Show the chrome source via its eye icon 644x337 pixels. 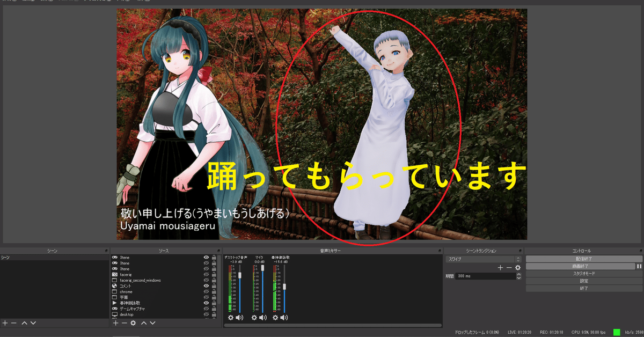tap(206, 292)
